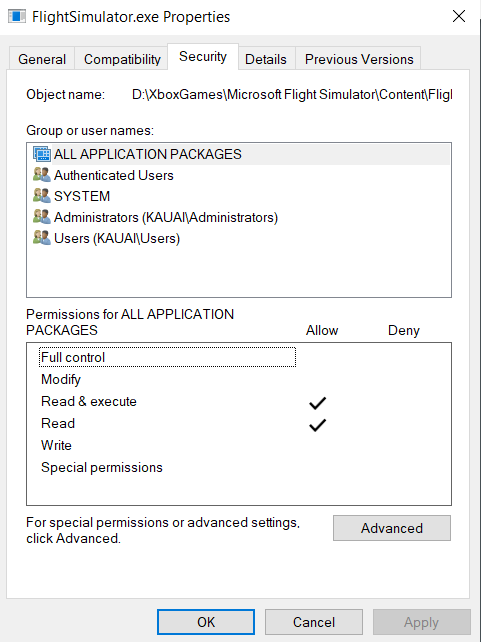The height and width of the screenshot is (642, 481).
Task: Click the Read & execute allow checkmark
Action: 318,403
